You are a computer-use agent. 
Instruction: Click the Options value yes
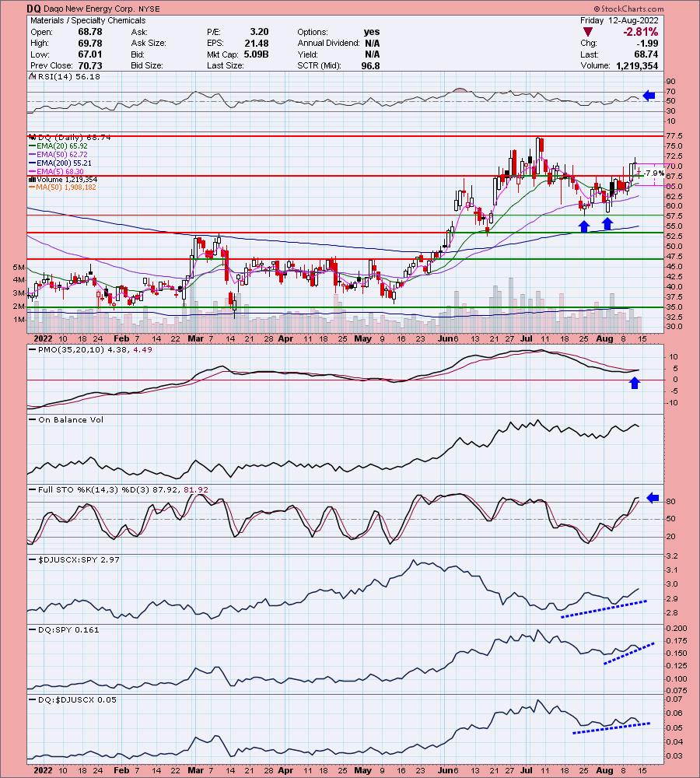(372, 32)
